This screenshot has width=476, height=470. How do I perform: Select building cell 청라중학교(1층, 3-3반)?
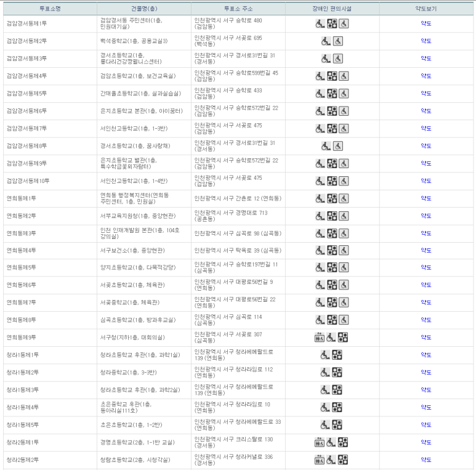click(x=129, y=372)
